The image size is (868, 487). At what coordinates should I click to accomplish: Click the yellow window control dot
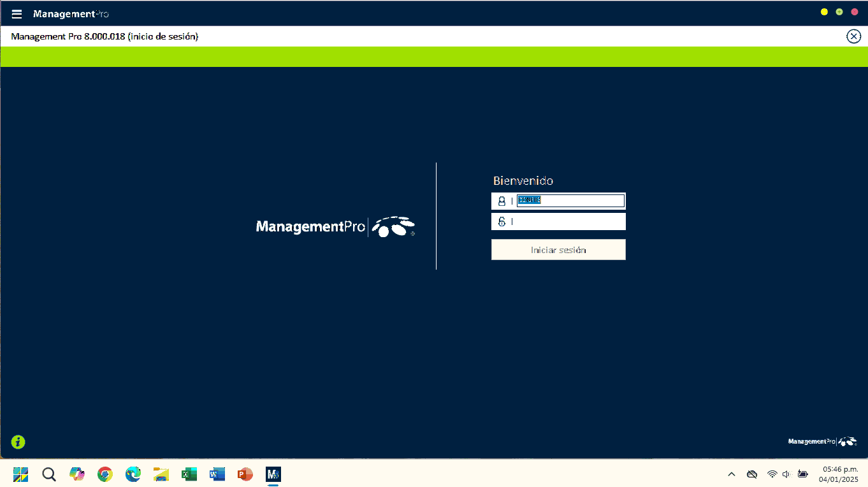pyautogui.click(x=824, y=12)
